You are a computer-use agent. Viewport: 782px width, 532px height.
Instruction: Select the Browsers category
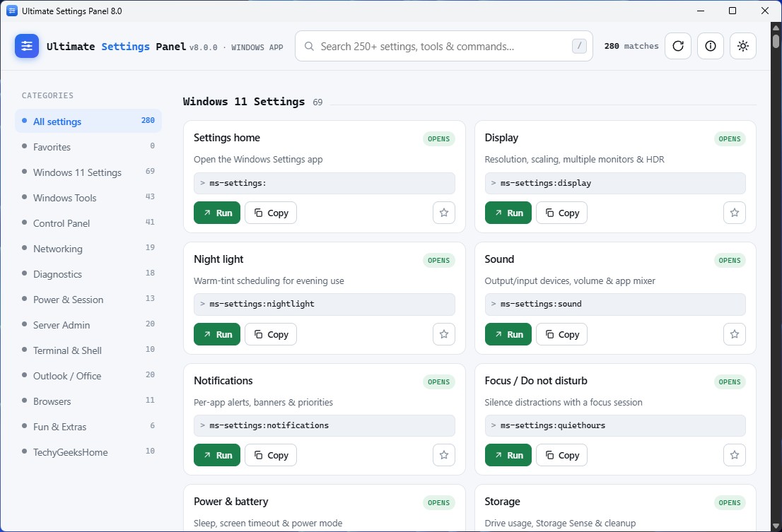88,401
